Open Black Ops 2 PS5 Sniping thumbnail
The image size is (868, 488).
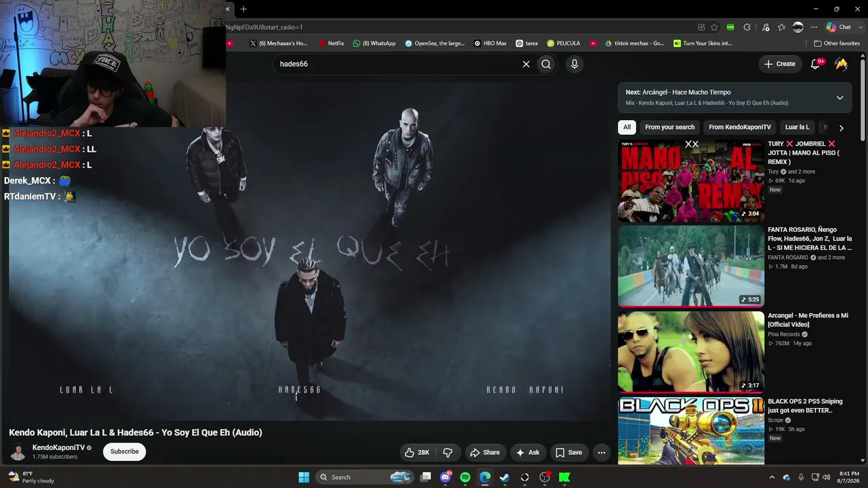coord(691,430)
